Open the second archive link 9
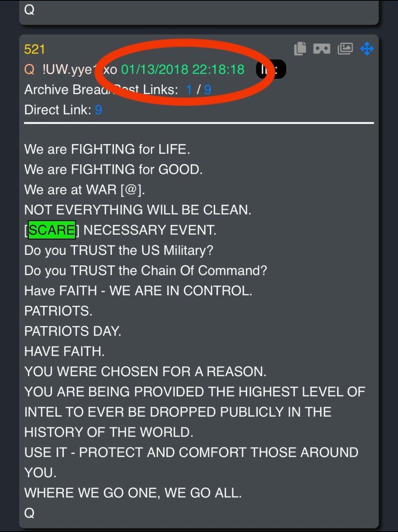The image size is (398, 532). [x=207, y=90]
